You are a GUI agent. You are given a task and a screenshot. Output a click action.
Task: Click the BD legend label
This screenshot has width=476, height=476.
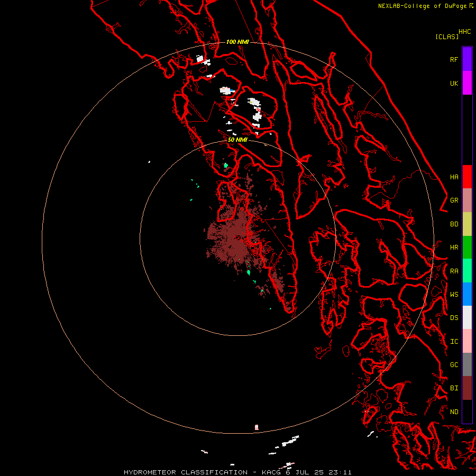(454, 224)
